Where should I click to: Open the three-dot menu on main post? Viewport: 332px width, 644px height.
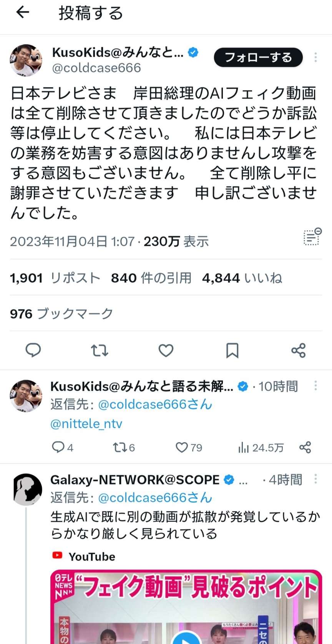click(315, 57)
